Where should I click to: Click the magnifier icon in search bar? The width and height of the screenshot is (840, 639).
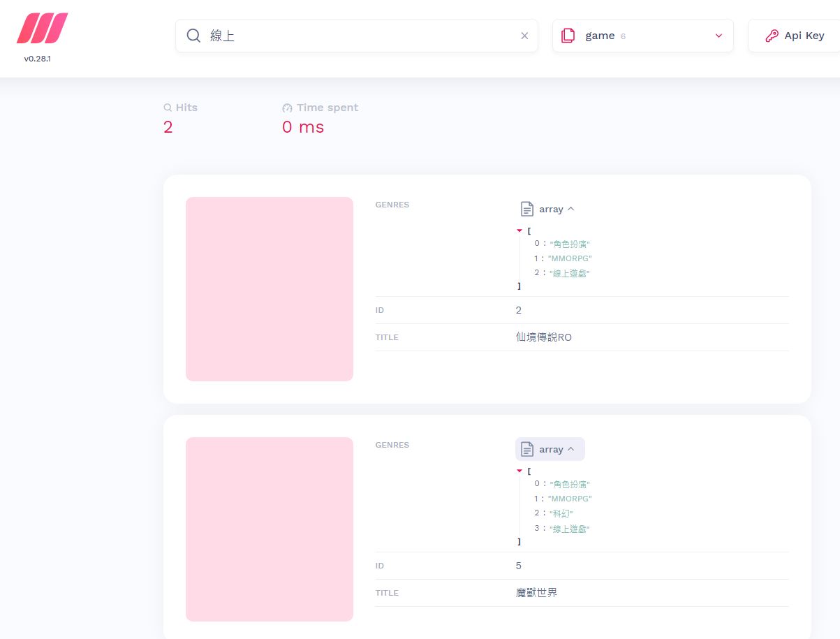193,36
